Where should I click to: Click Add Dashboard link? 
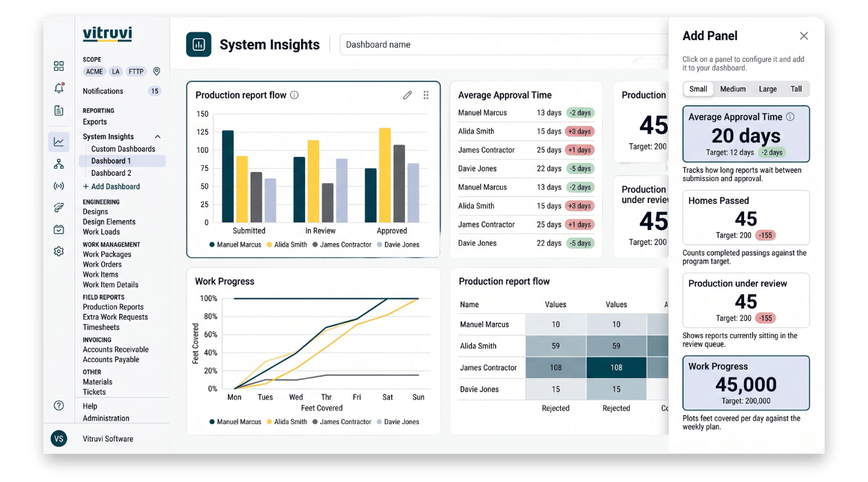click(111, 187)
